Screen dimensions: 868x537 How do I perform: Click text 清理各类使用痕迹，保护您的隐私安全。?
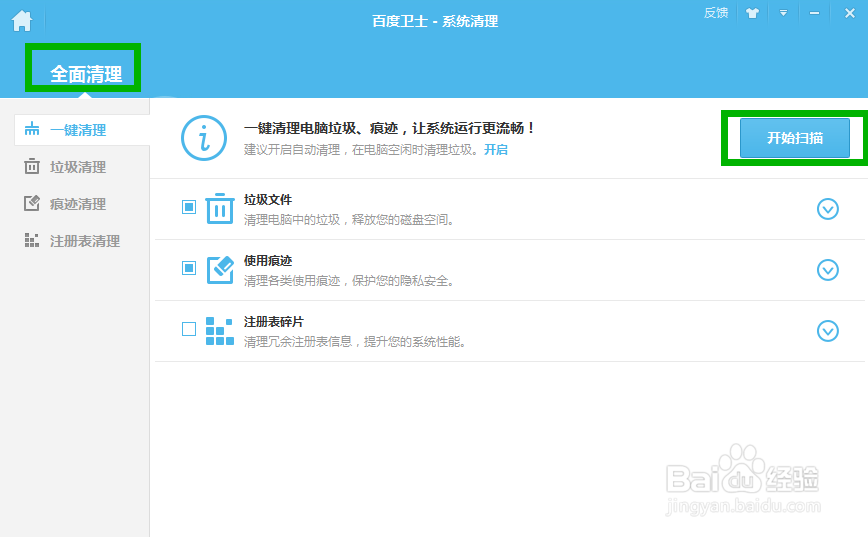point(349,281)
